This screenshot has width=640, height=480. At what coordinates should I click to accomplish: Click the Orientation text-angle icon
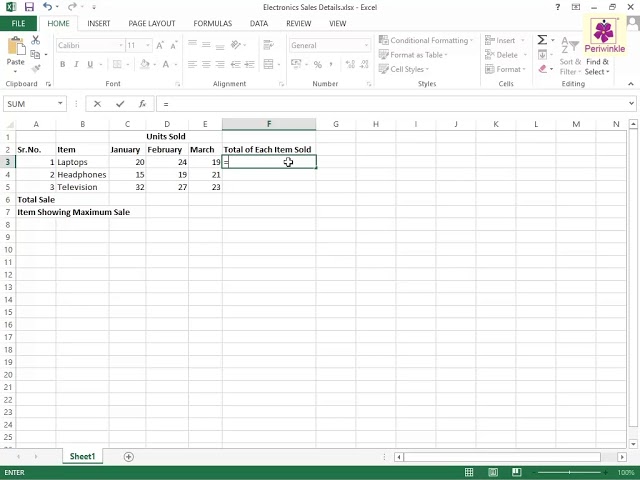click(x=236, y=44)
